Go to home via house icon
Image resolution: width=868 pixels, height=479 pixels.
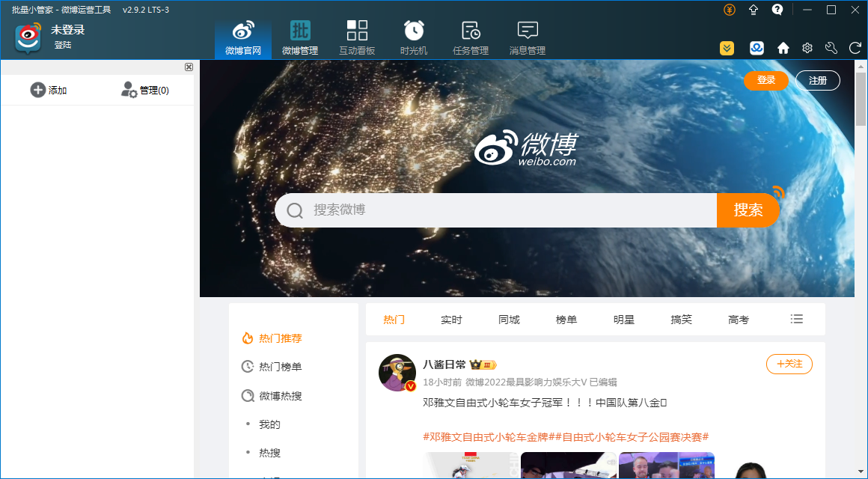coord(783,48)
